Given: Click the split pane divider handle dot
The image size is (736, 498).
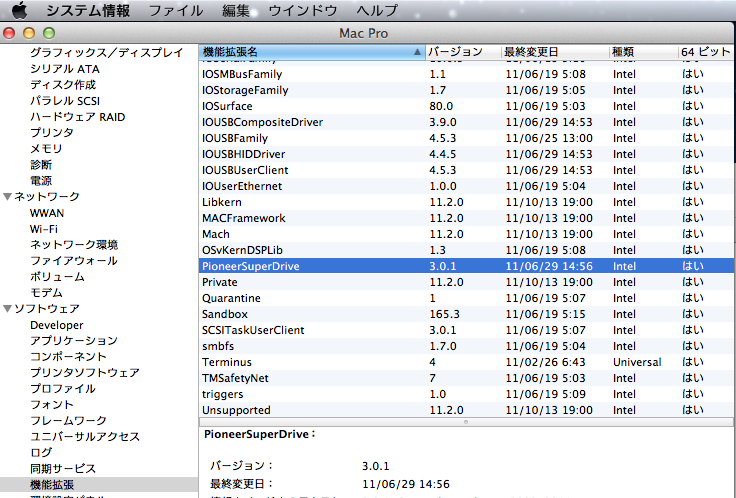Looking at the screenshot, I should pos(466,422).
